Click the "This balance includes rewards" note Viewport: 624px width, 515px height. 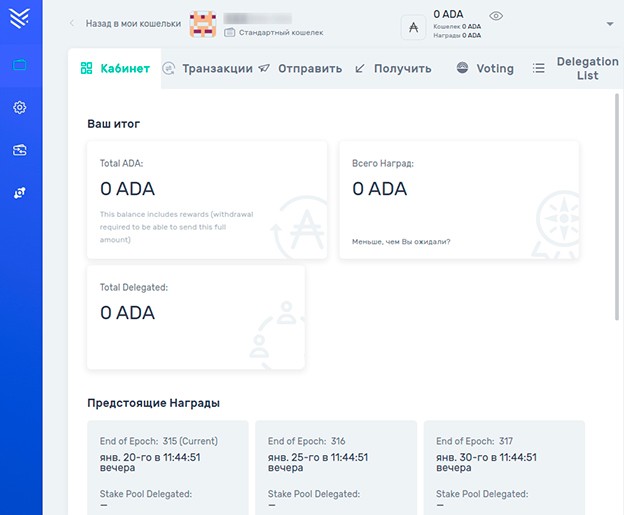click(176, 227)
